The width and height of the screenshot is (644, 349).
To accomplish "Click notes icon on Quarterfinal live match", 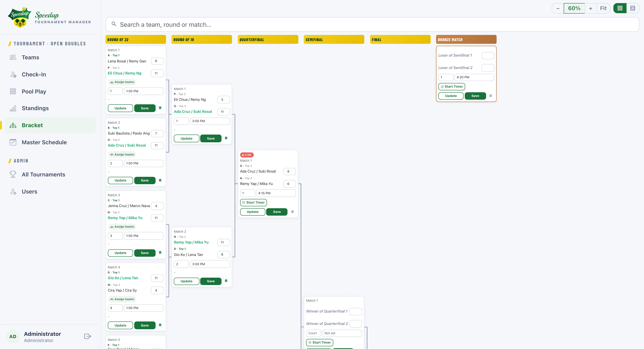I will point(292,212).
